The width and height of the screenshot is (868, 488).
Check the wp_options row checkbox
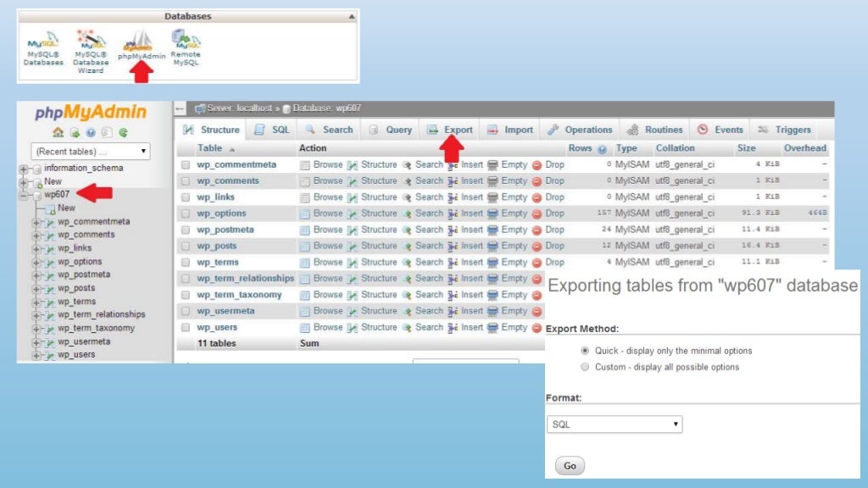pyautogui.click(x=186, y=213)
